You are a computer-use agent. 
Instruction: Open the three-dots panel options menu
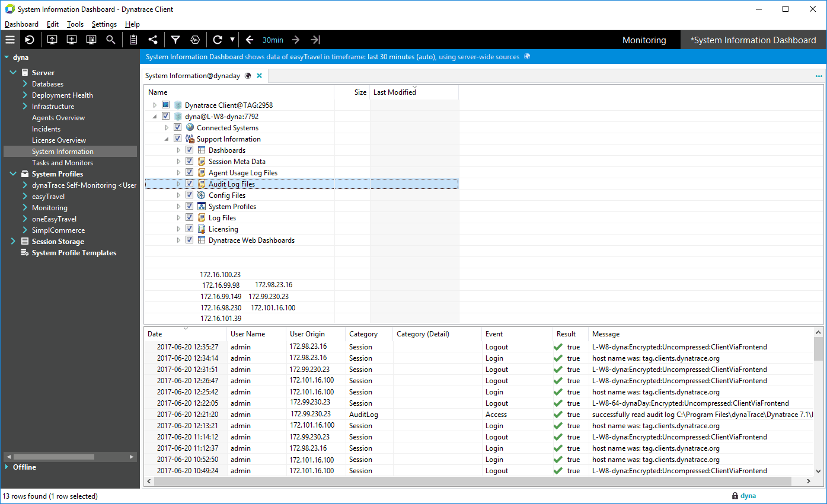point(819,76)
